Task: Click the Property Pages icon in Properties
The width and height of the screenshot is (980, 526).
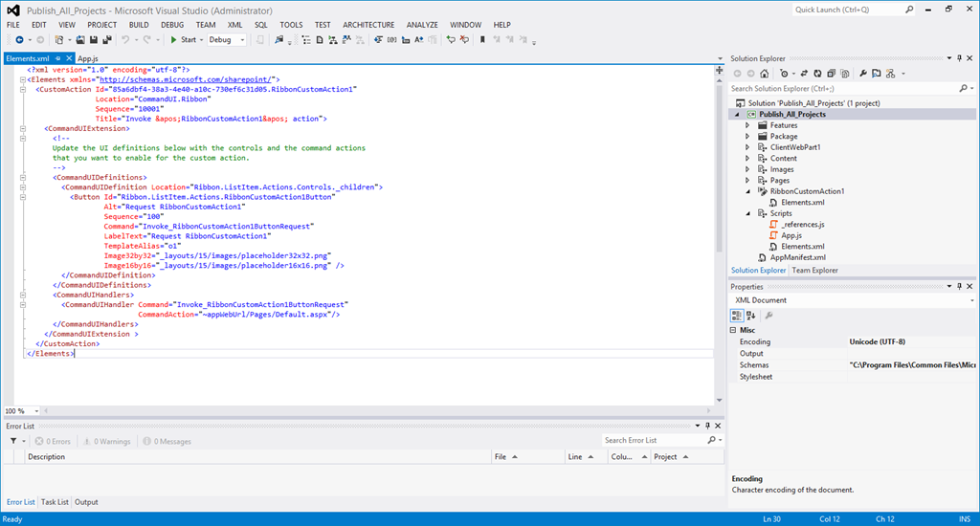Action: coord(768,316)
